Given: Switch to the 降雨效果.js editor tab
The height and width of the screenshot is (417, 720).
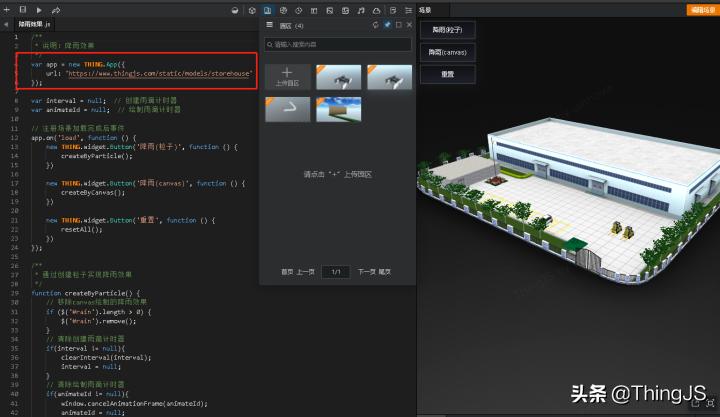Looking at the screenshot, I should [x=34, y=24].
